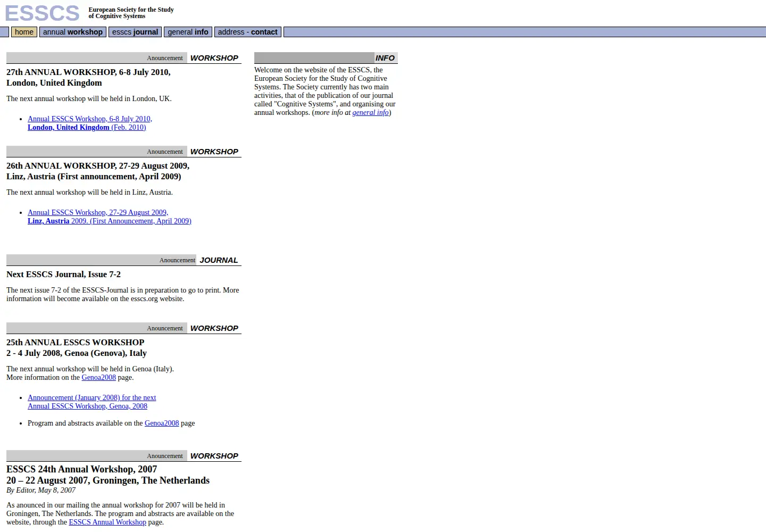Screen dimensions: 766x532
Task: Select the general info menu item
Action: point(188,32)
